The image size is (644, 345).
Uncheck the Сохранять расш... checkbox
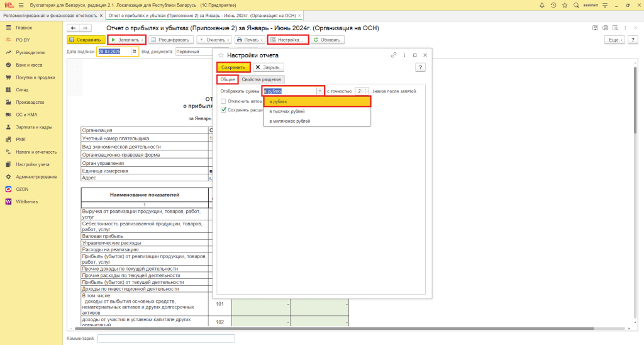(224, 110)
